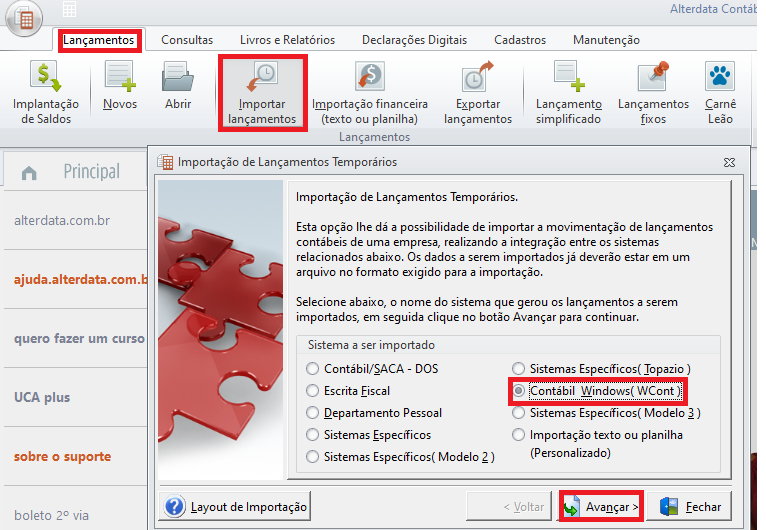Open the UCA plus link
The width and height of the screenshot is (766, 530).
(x=42, y=398)
